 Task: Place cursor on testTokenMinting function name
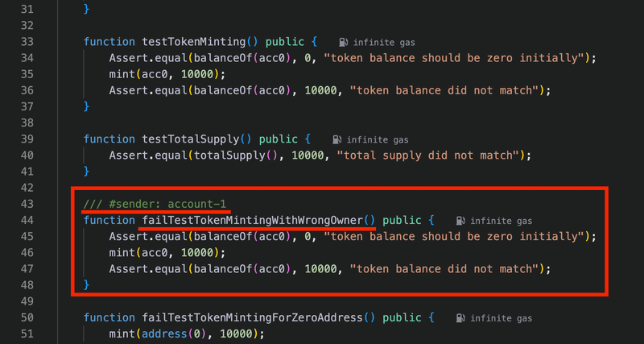point(193,42)
